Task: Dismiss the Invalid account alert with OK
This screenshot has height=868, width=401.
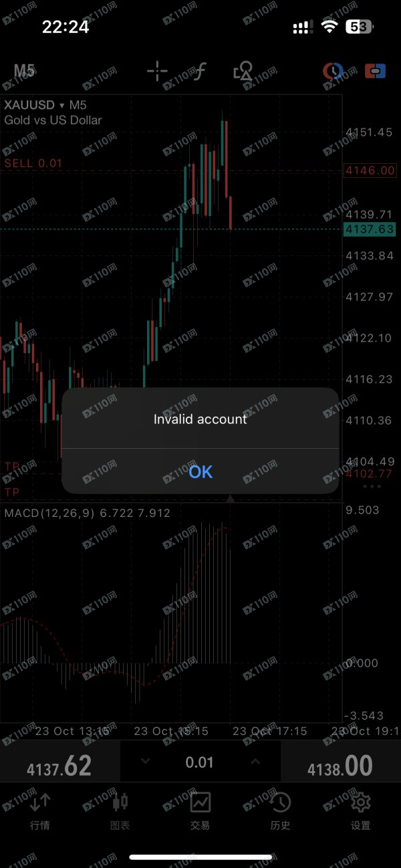Action: tap(200, 471)
